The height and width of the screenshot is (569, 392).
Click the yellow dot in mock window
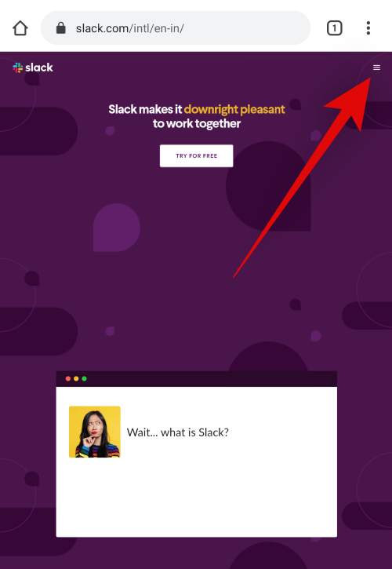click(76, 379)
